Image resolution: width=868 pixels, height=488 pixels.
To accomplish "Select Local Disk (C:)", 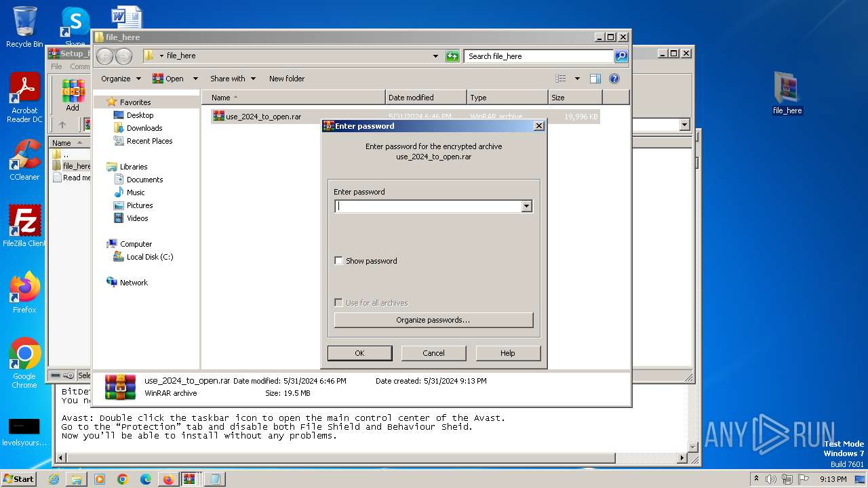I will click(149, 257).
